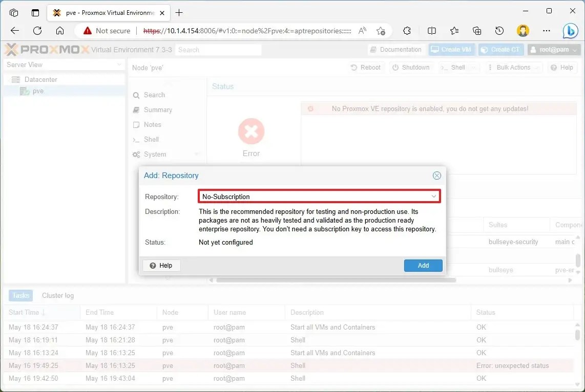Open root@pam user menu

pos(554,50)
